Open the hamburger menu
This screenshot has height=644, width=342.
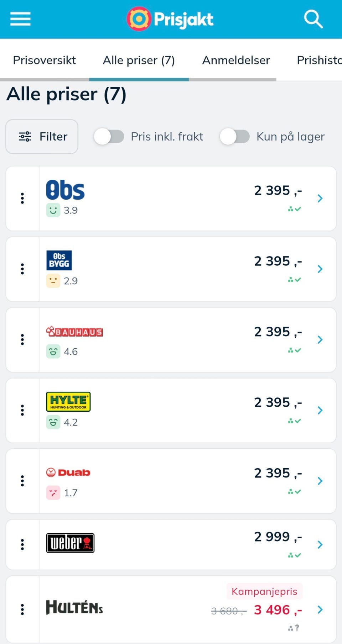20,19
